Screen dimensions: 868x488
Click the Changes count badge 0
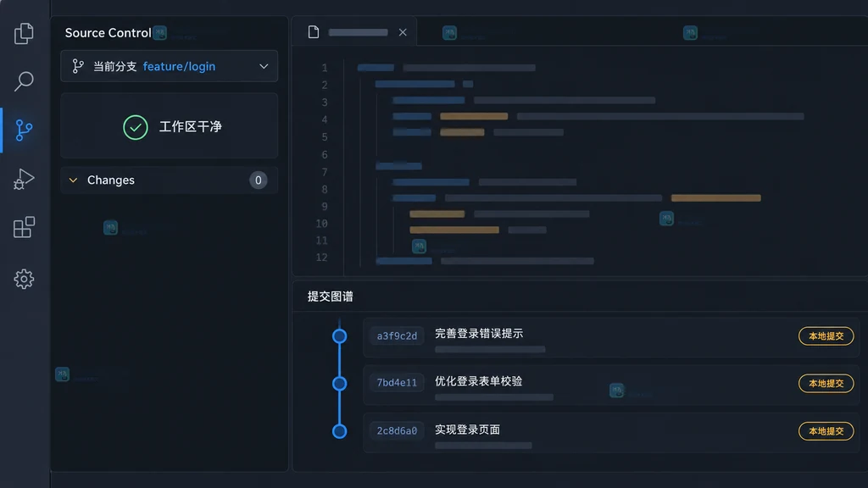[258, 180]
